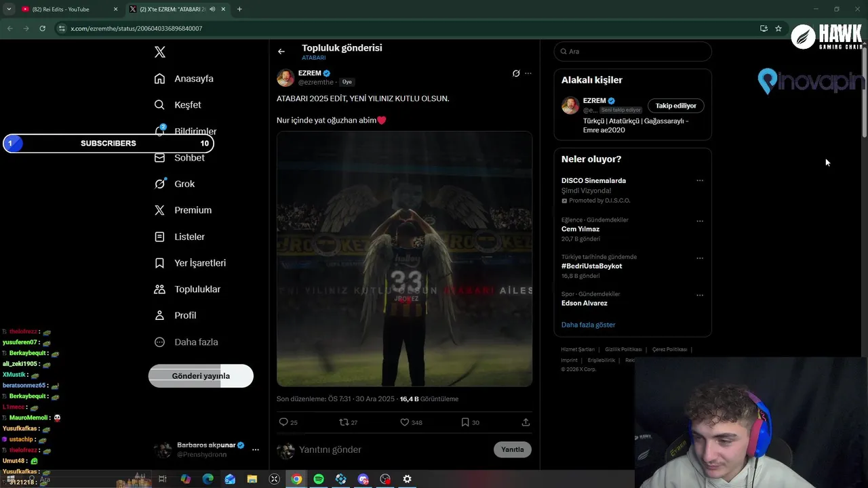The width and height of the screenshot is (868, 488).
Task: Open Sohbet messages
Action: pos(180,157)
